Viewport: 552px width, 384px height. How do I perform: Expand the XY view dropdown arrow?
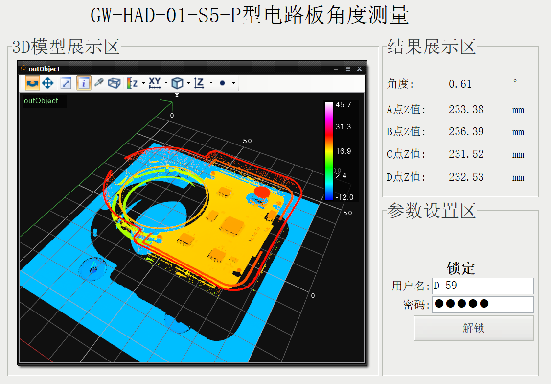coord(166,83)
